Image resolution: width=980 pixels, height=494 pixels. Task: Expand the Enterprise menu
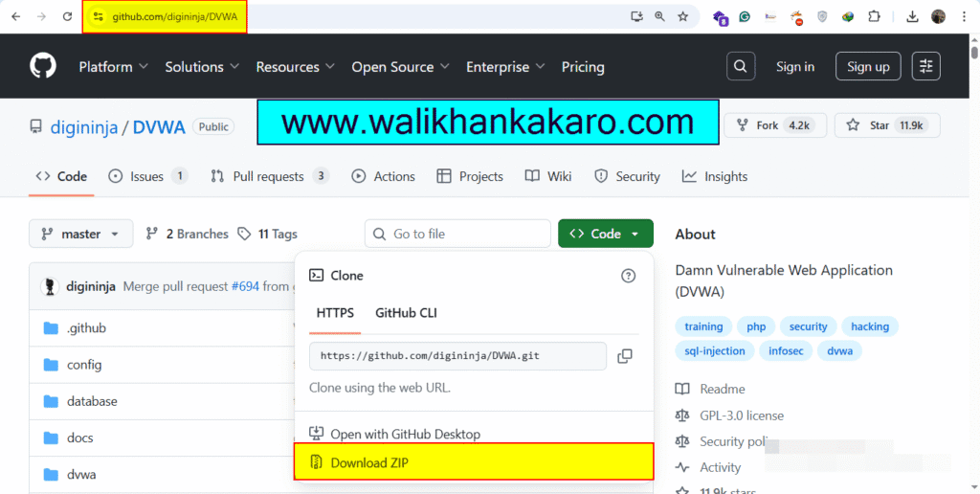505,67
